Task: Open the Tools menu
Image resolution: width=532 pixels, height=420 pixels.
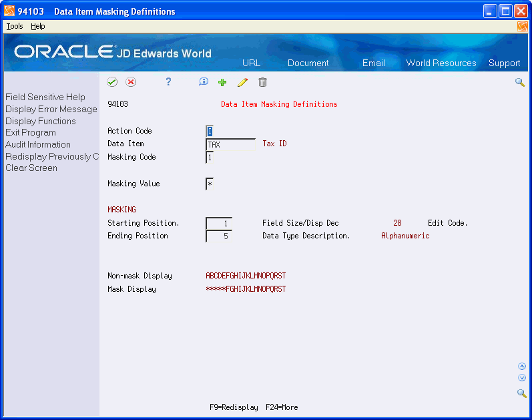Action: coord(15,26)
